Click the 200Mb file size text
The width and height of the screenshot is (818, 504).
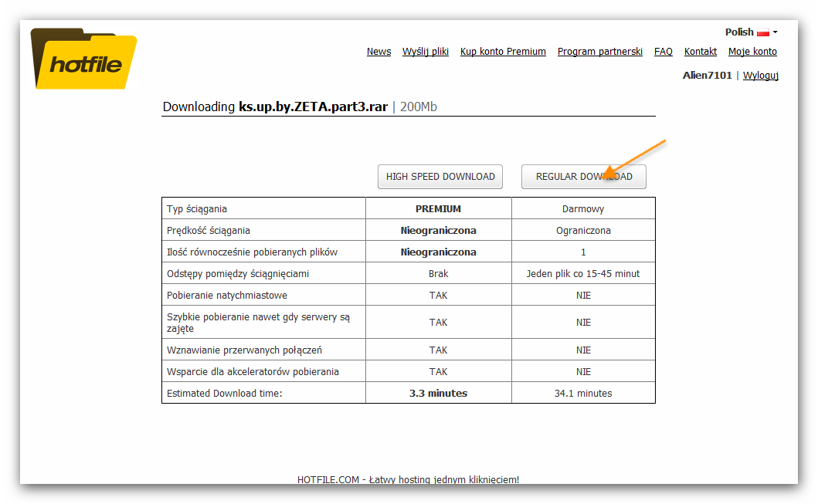(x=419, y=107)
